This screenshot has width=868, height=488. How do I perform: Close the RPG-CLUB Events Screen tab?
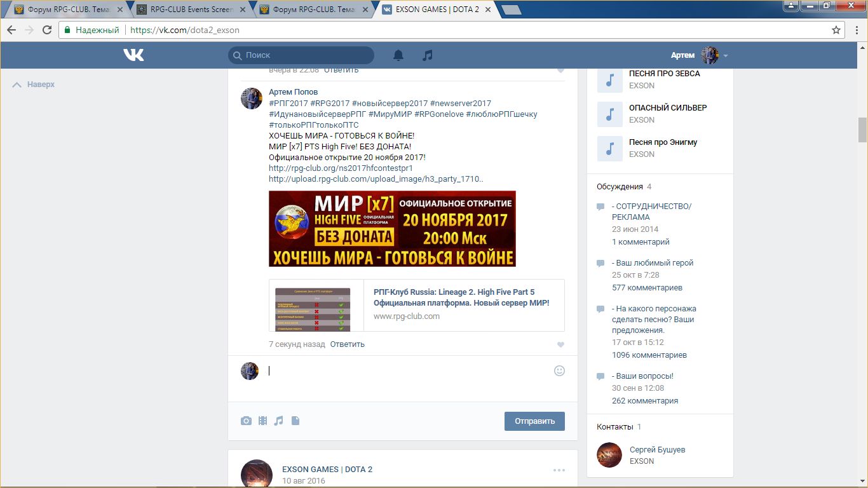tap(243, 10)
